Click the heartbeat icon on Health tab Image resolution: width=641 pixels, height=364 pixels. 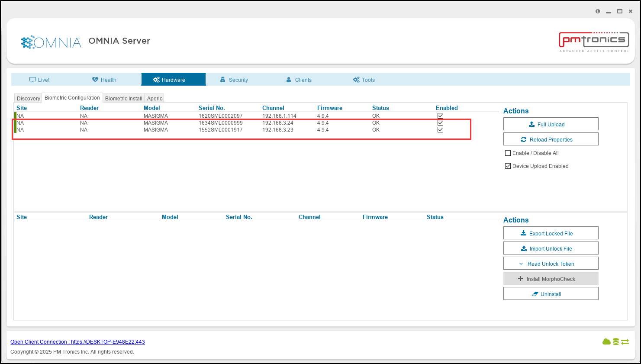[x=95, y=80]
